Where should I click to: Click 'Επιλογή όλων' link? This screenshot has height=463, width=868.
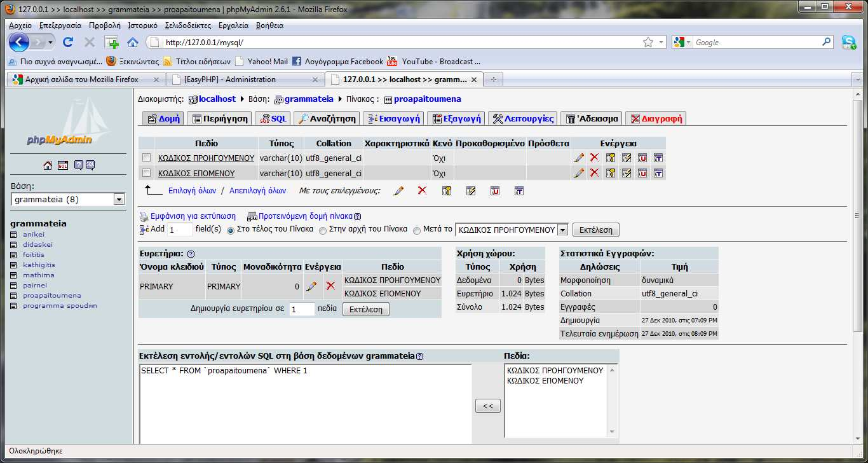coord(192,191)
